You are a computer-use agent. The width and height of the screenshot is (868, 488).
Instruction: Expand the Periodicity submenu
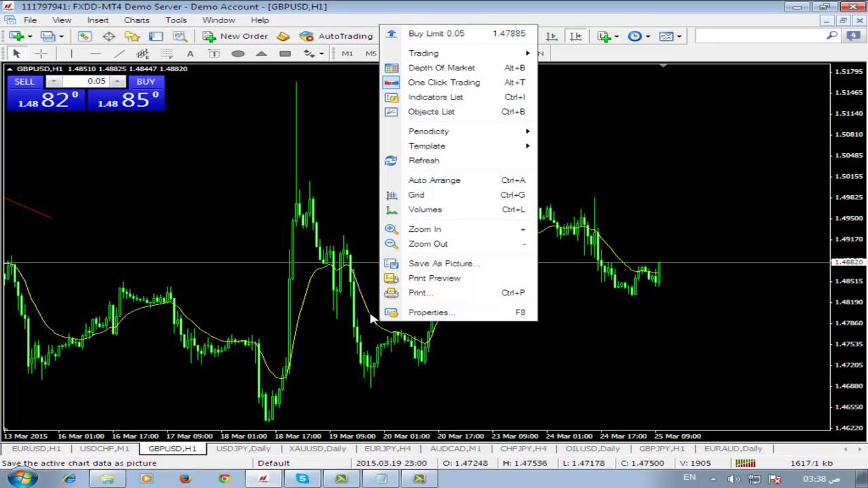[458, 131]
